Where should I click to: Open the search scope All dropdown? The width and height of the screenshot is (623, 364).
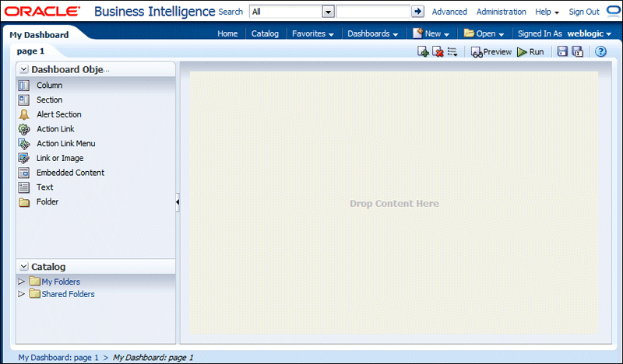pyautogui.click(x=328, y=12)
